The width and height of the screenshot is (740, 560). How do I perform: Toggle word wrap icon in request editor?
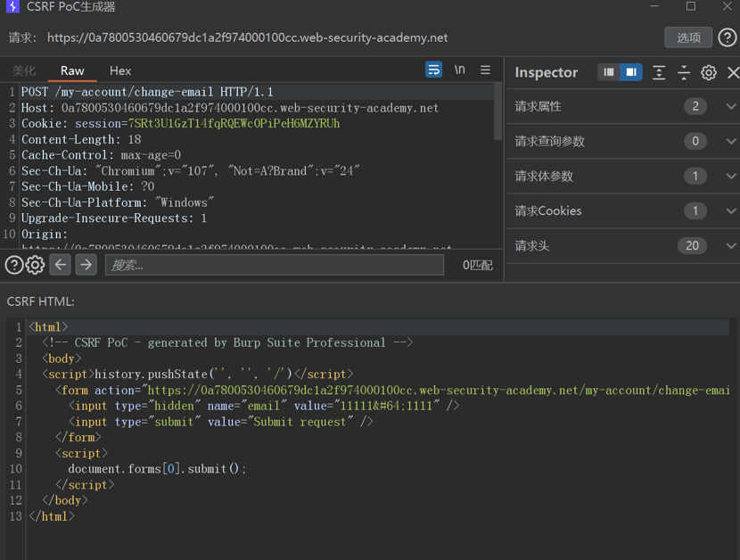(x=433, y=70)
